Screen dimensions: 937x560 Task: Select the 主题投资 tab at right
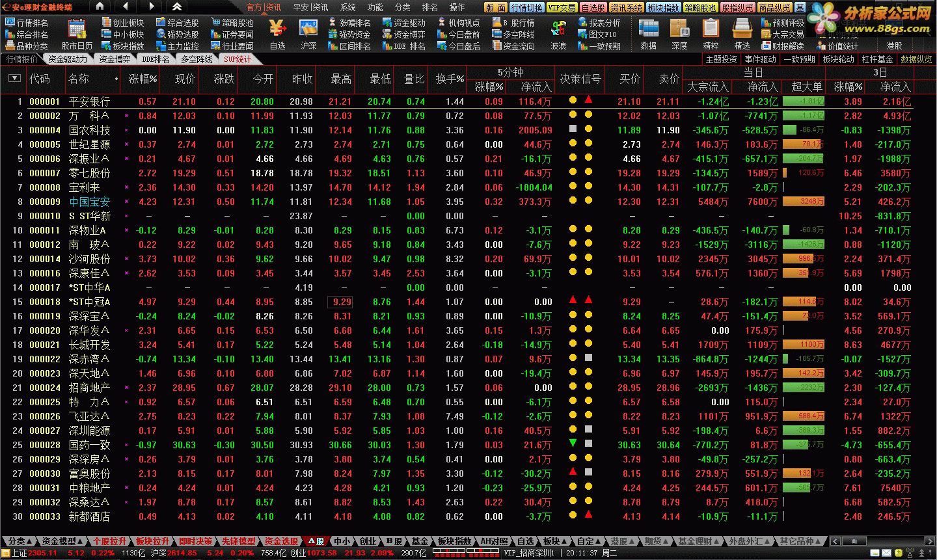coord(722,59)
